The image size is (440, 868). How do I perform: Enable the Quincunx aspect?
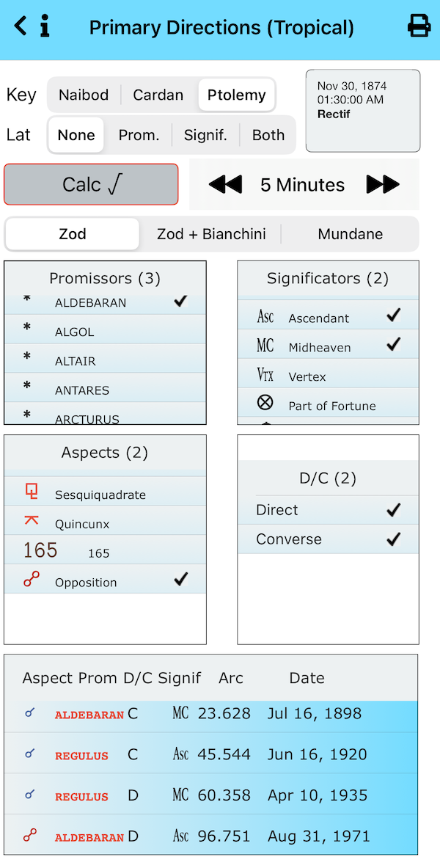click(105, 524)
